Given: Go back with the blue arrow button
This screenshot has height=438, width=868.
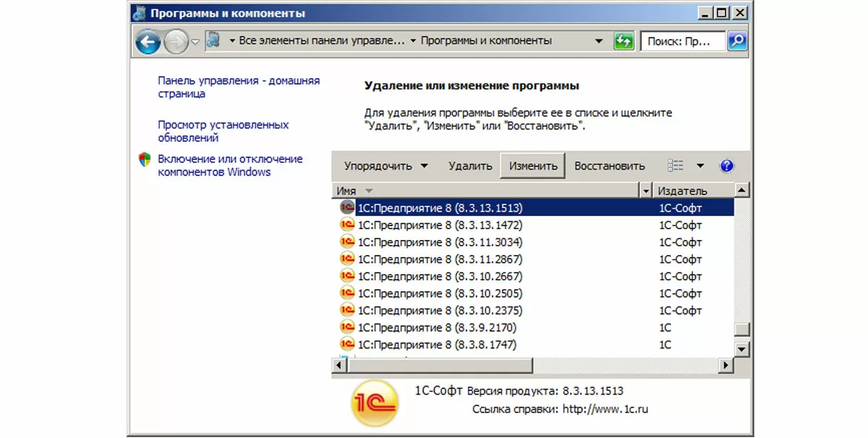Looking at the screenshot, I should [148, 41].
